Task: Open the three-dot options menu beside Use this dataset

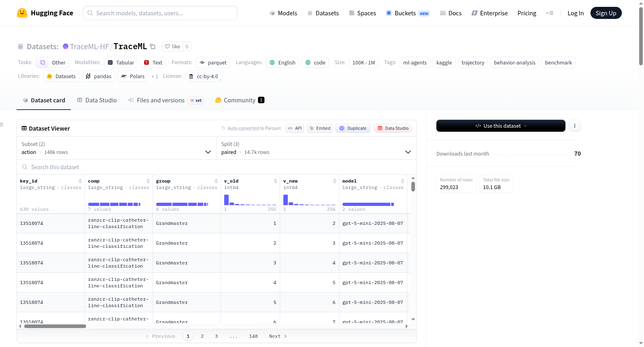Action: pyautogui.click(x=575, y=126)
